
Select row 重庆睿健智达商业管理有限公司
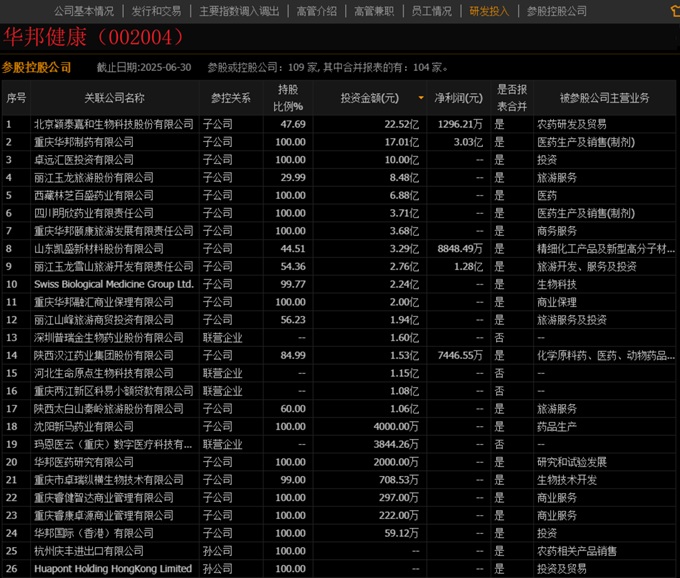click(x=339, y=498)
